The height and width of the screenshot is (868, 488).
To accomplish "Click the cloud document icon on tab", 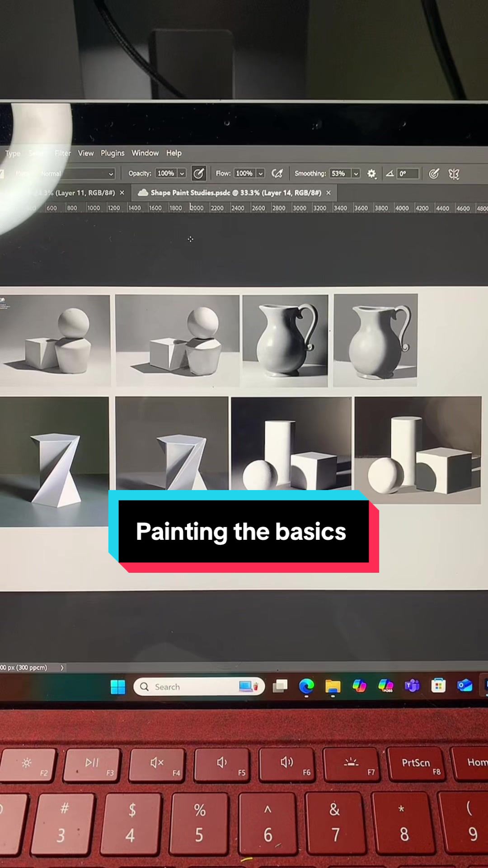I will coord(143,193).
